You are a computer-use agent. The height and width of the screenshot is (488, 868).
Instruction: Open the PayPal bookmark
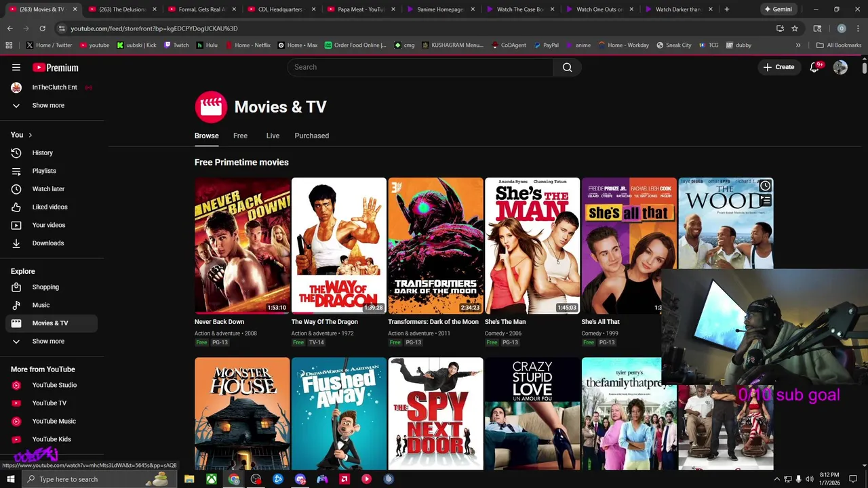(x=546, y=45)
